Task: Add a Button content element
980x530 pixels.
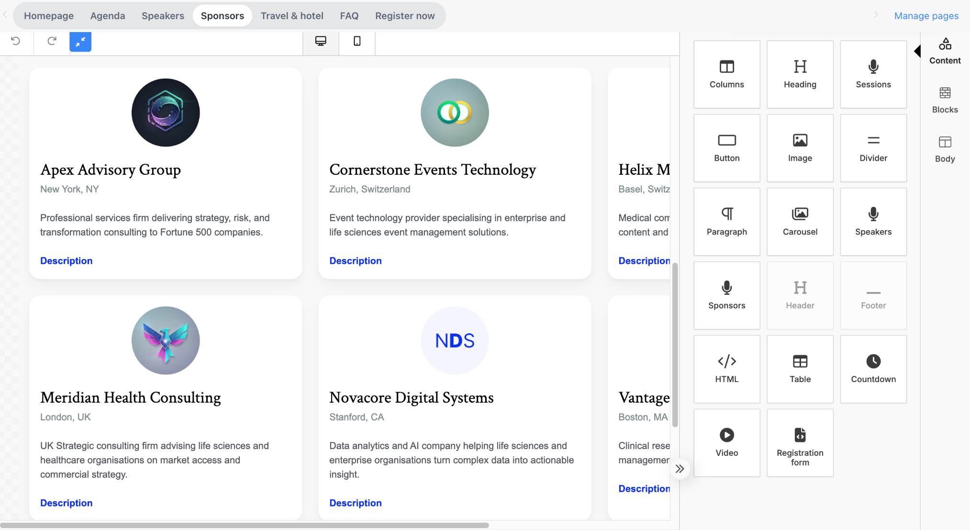Action: coord(727,148)
